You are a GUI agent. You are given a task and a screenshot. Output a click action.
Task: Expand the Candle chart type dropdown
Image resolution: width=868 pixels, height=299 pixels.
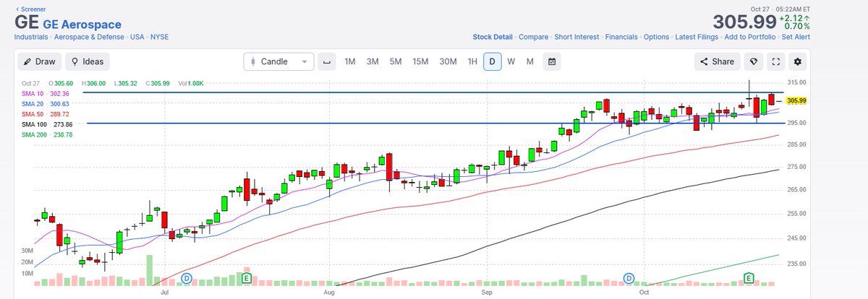pyautogui.click(x=278, y=61)
